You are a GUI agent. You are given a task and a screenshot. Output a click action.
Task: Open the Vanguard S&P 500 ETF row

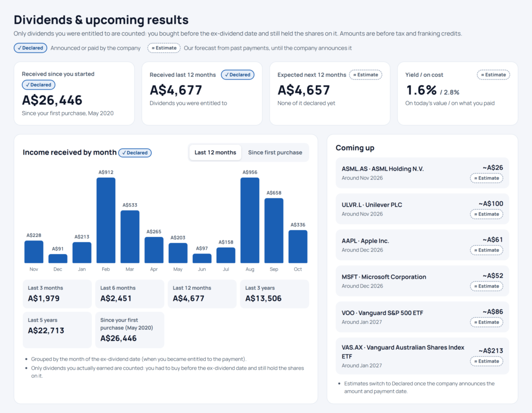coord(422,316)
